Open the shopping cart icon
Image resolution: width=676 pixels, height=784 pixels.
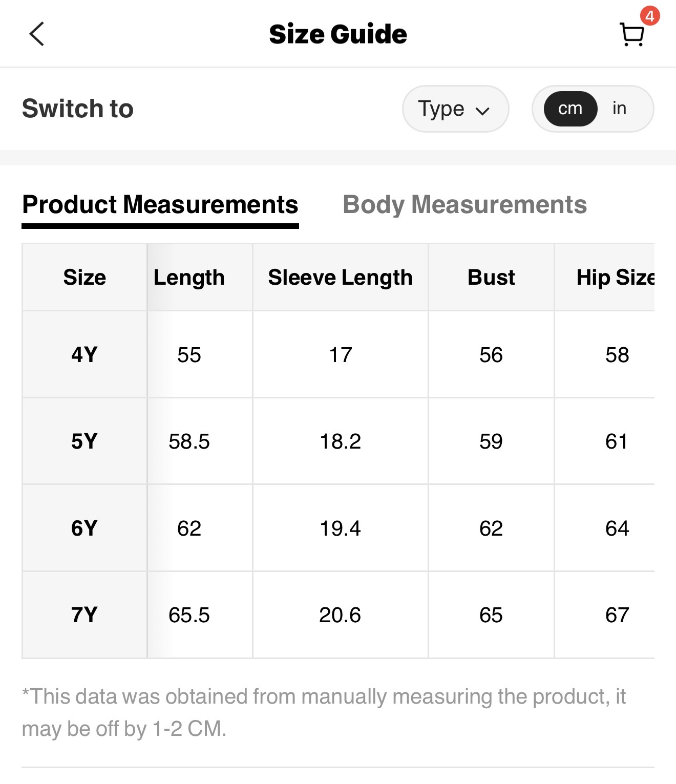click(632, 35)
